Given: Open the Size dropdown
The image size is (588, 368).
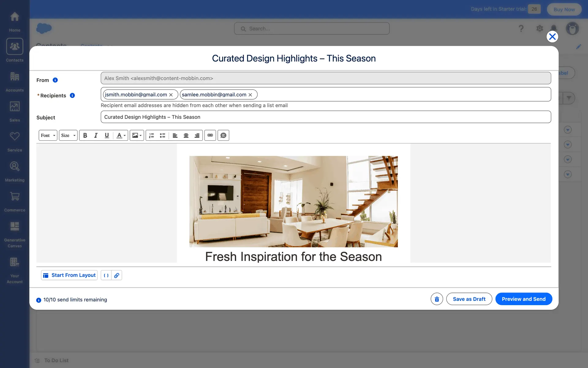Looking at the screenshot, I should (x=68, y=135).
